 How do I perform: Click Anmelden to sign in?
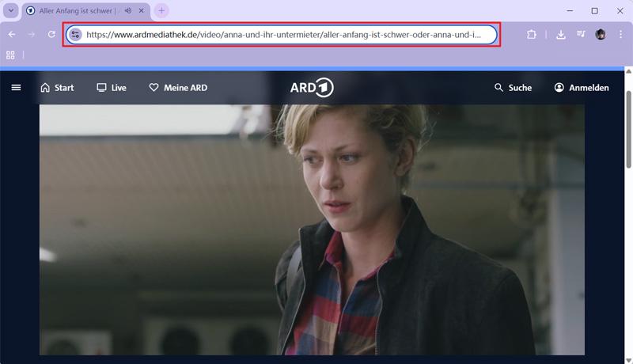pos(582,88)
